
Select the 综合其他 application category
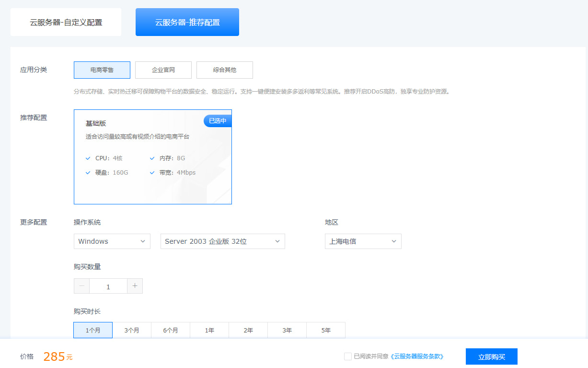click(x=225, y=70)
